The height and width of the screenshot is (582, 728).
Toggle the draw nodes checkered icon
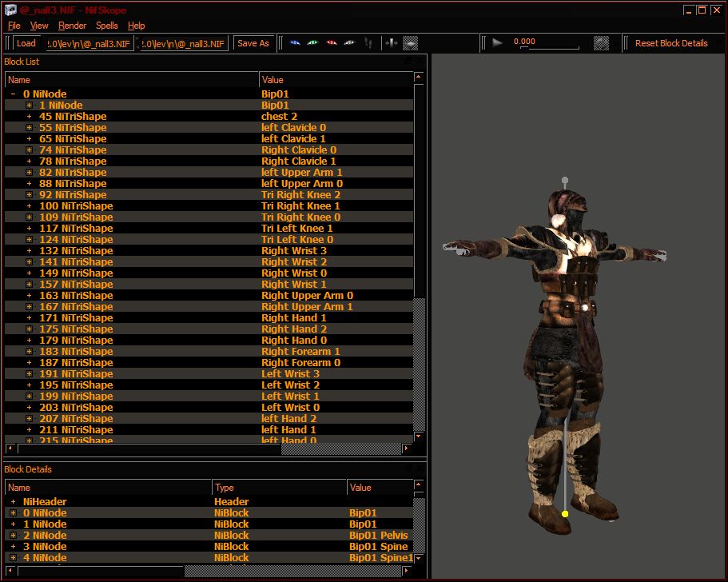410,43
